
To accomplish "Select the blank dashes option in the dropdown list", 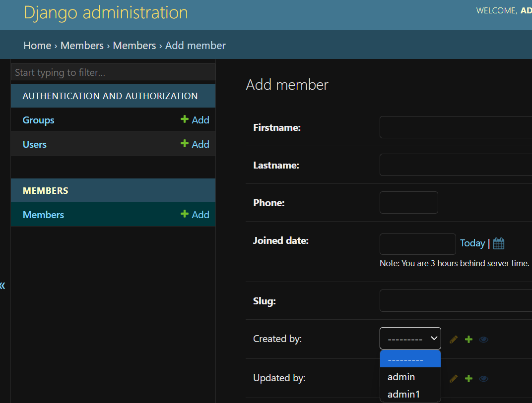I will coord(410,359).
